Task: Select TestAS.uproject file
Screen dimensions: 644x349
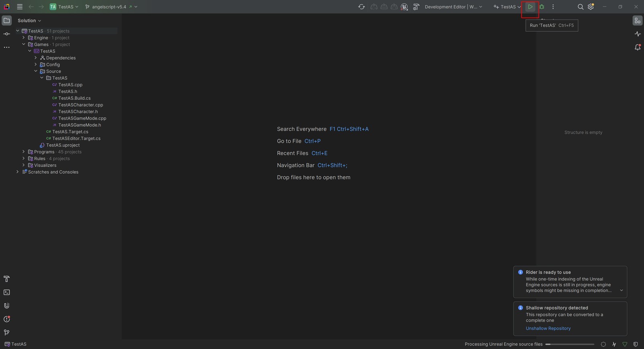Action: pyautogui.click(x=63, y=145)
